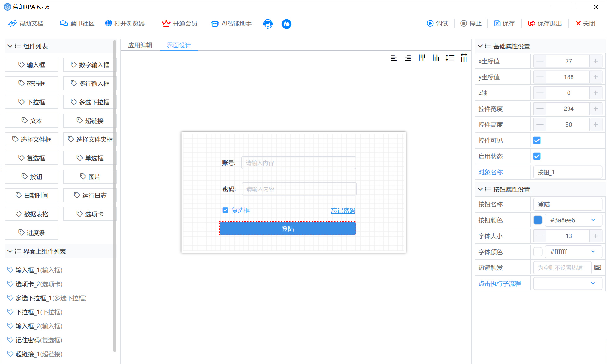The width and height of the screenshot is (607, 364).
Task: Open the 按钮颜色 color dropdown
Action: [592, 220]
